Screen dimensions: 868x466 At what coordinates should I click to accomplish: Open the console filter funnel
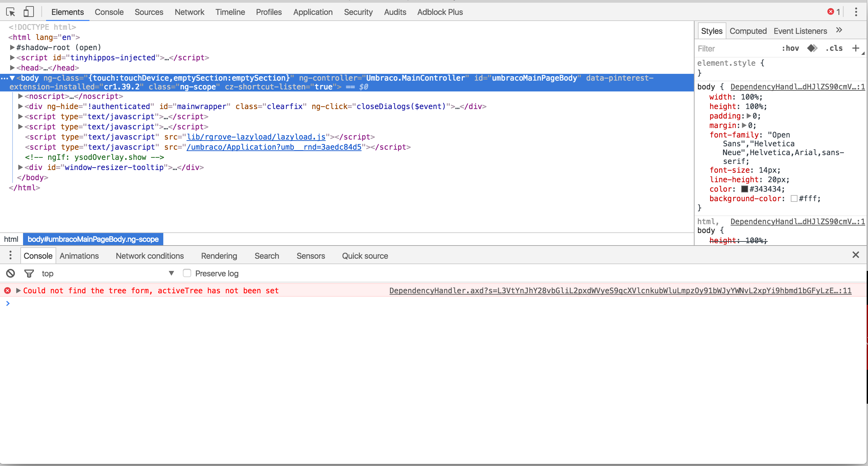[29, 273]
